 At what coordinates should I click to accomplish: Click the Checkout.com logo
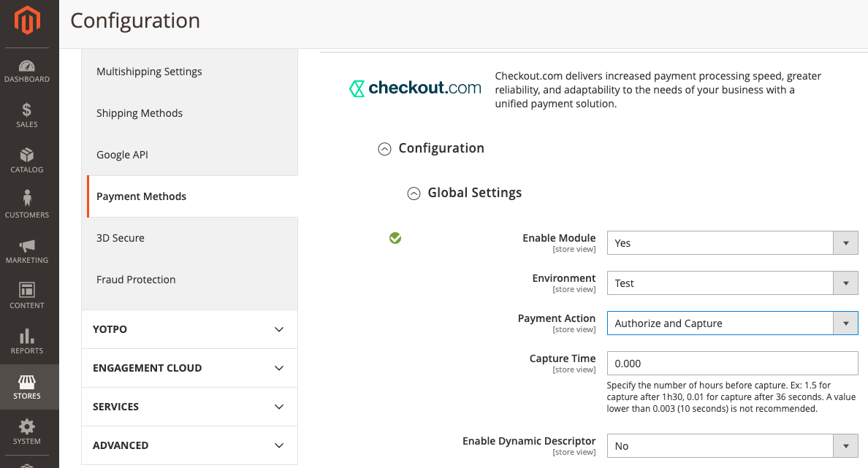tap(415, 88)
